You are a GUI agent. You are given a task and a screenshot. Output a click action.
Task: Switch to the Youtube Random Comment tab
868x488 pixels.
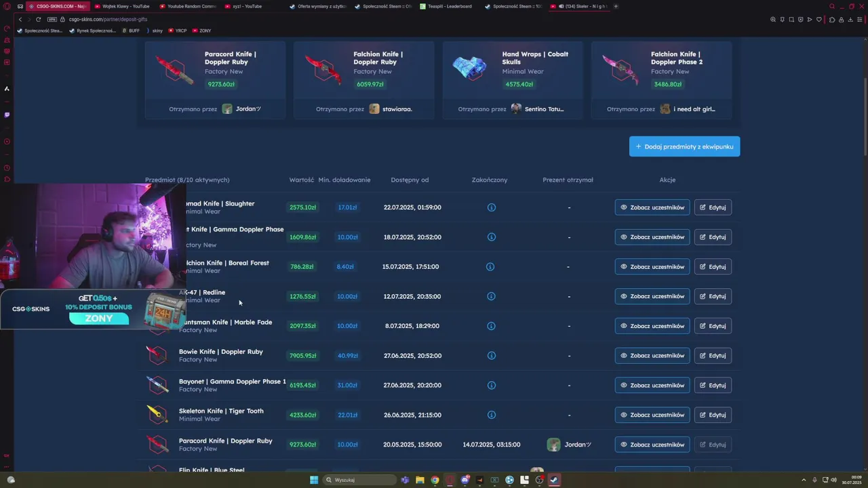click(187, 6)
